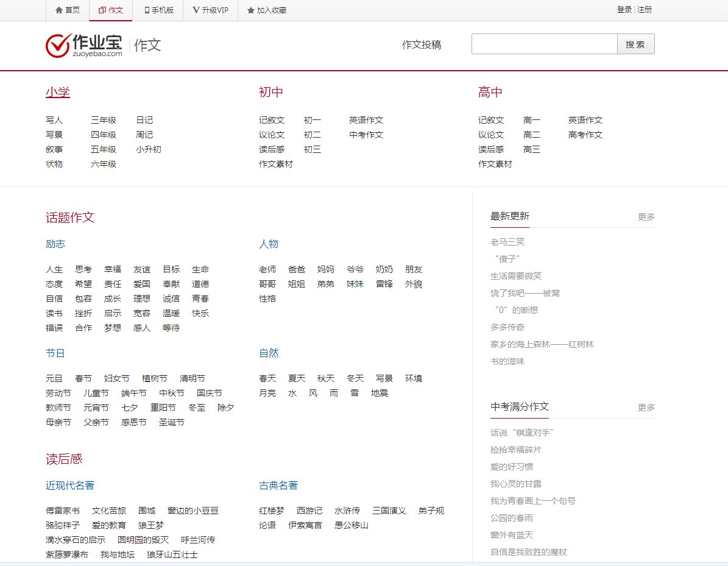728x566 pixels.
Task: Open the 励志 topic section heading
Action: [x=55, y=244]
